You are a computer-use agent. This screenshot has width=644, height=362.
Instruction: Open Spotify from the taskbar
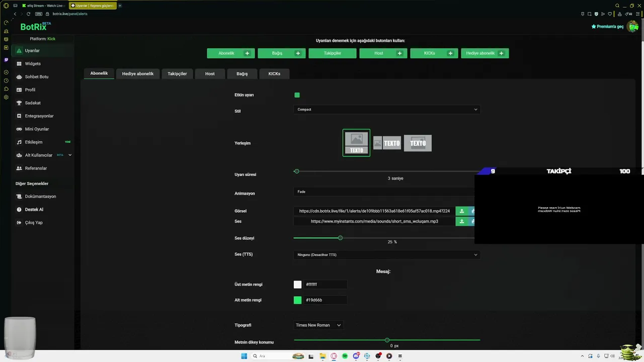tap(345, 356)
